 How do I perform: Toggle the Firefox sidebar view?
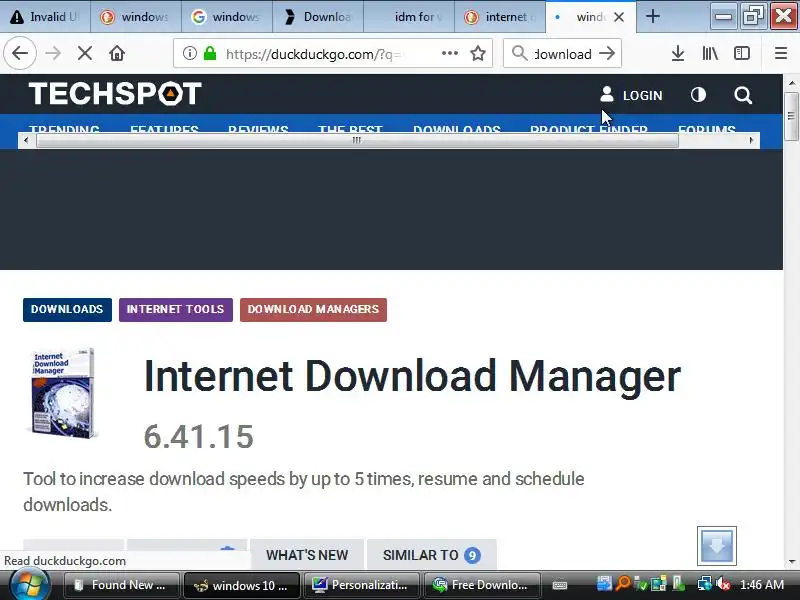[742, 53]
